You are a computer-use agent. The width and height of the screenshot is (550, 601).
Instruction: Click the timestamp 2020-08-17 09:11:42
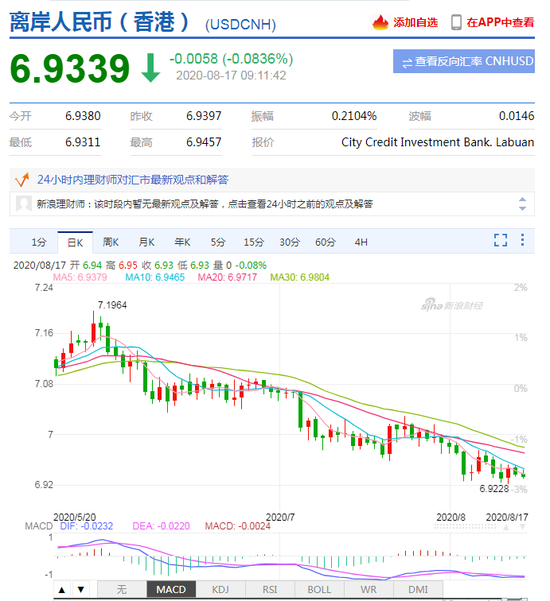[231, 76]
